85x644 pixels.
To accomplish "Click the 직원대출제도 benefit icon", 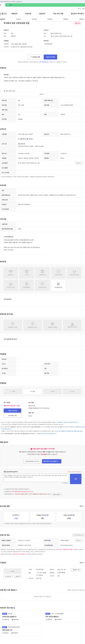I will point(27,285).
